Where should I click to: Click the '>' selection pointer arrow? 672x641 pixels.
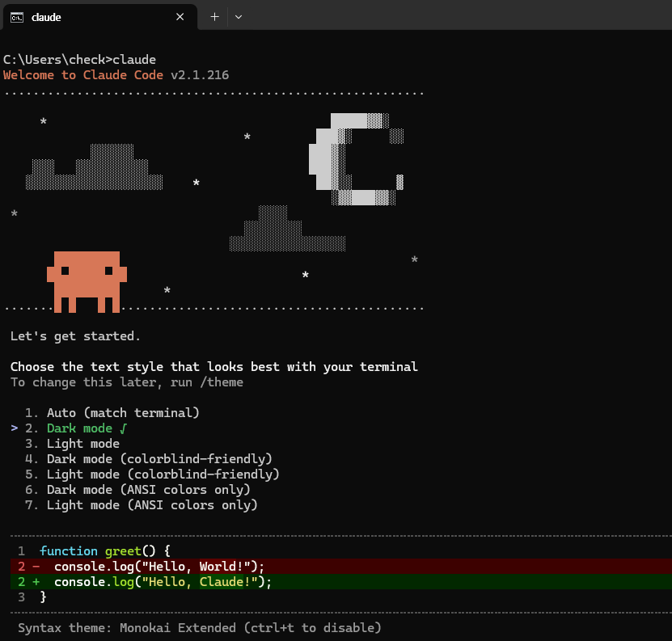[x=15, y=428]
